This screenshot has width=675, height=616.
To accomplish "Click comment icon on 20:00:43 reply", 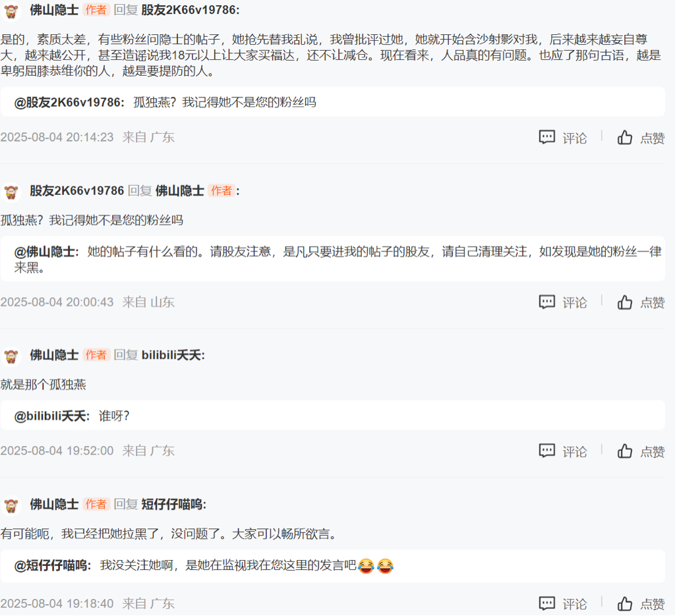I will point(546,302).
